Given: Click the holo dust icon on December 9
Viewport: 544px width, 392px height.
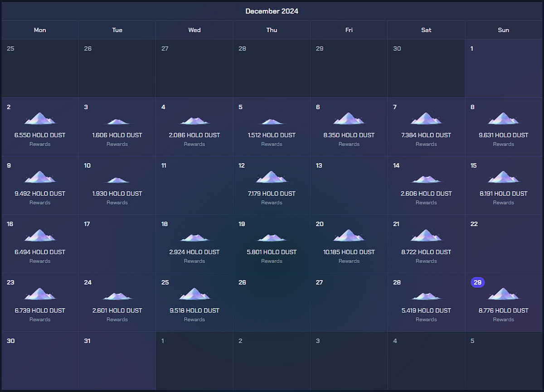Looking at the screenshot, I should click(40, 177).
